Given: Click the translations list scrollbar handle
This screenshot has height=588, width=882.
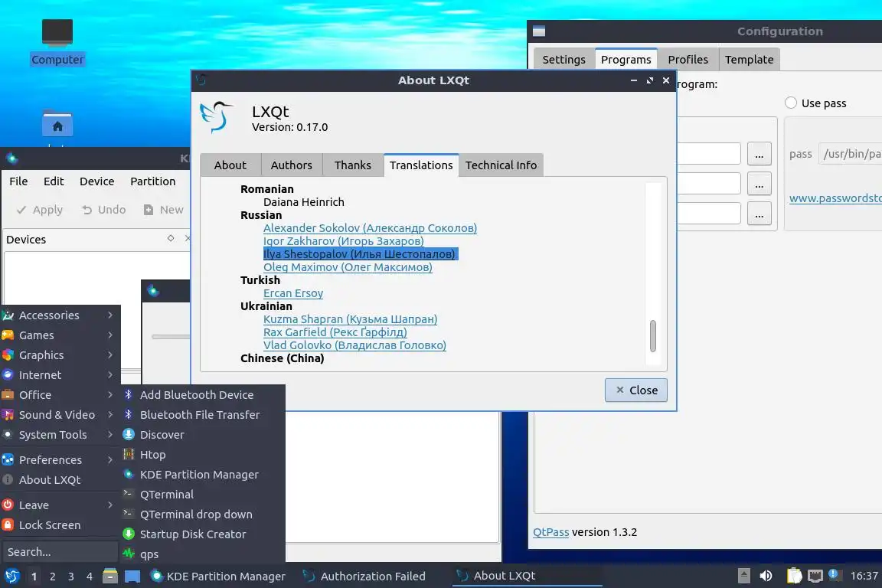Looking at the screenshot, I should pyautogui.click(x=653, y=335).
